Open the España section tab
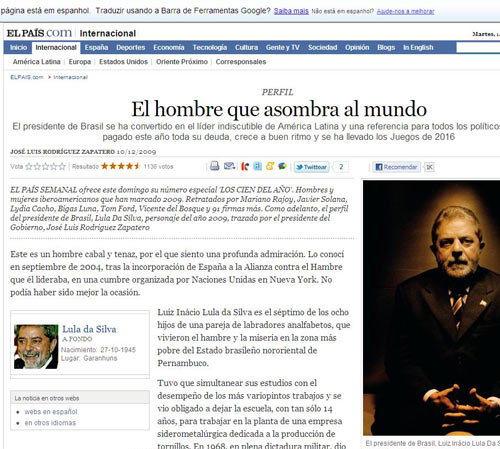 [x=96, y=48]
